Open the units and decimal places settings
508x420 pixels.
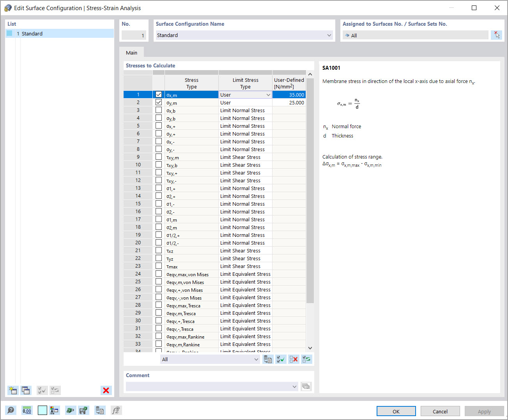(x=27, y=410)
